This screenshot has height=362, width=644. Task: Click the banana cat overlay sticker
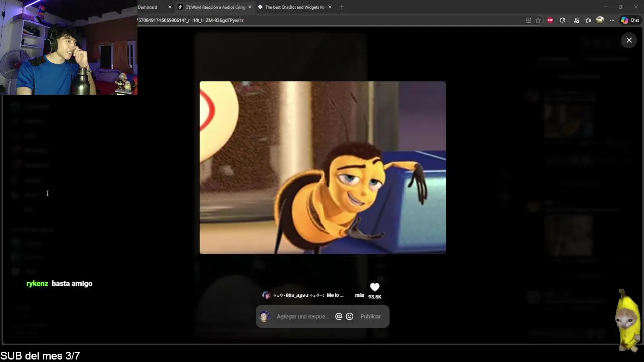coord(628,320)
